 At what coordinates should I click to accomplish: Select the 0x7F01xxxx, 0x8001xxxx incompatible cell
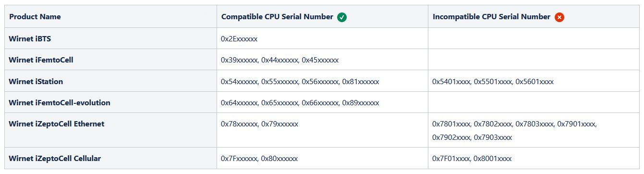point(472,159)
